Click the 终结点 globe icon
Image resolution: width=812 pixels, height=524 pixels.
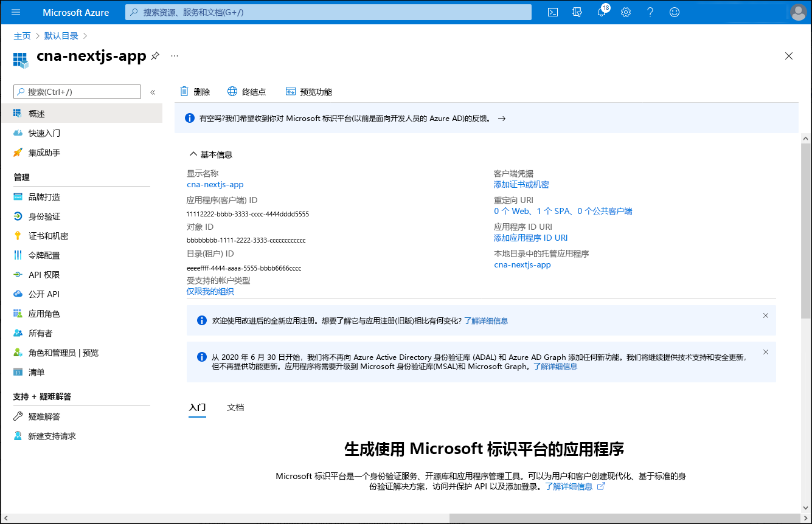[232, 92]
